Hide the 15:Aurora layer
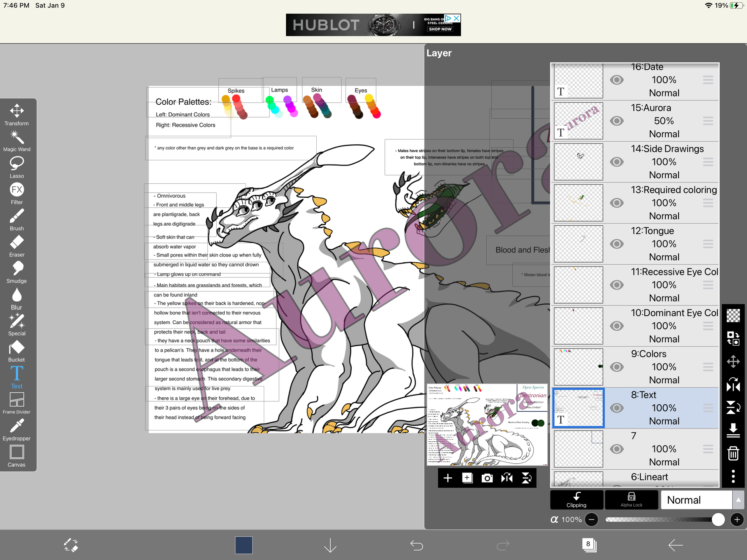 [617, 121]
